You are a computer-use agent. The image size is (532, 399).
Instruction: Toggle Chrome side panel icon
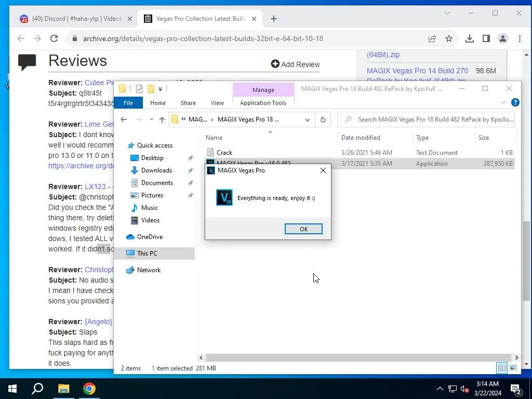click(x=486, y=38)
